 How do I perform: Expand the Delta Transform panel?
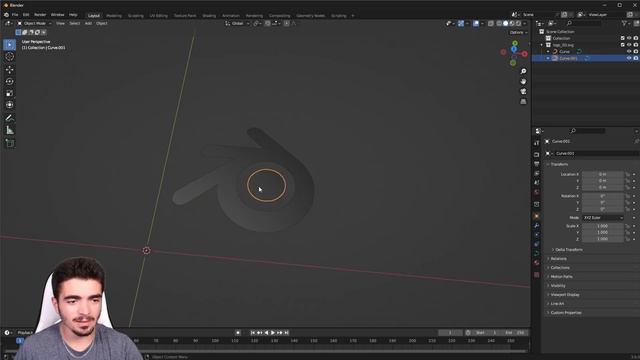click(x=569, y=250)
